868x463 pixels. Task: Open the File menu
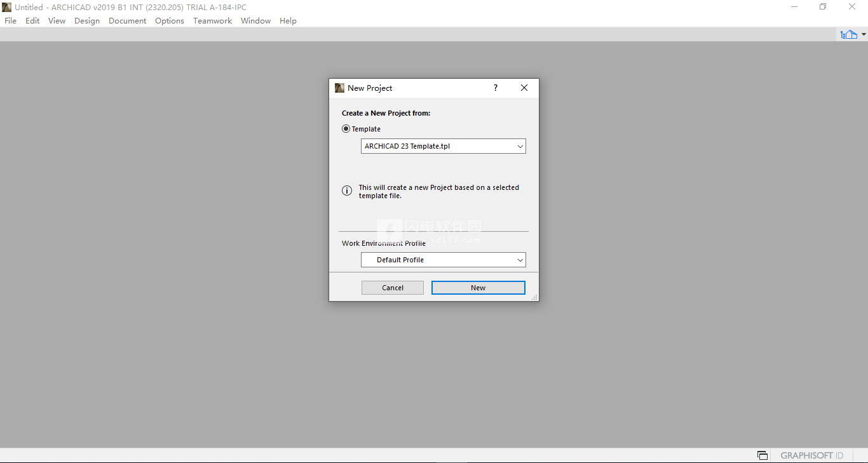tap(10, 20)
